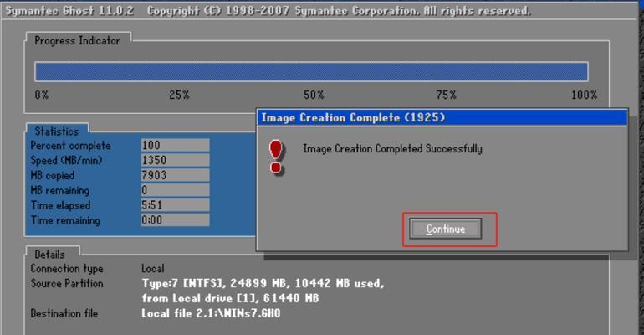Click the 'Speed (MB/min)' label

tap(66, 160)
